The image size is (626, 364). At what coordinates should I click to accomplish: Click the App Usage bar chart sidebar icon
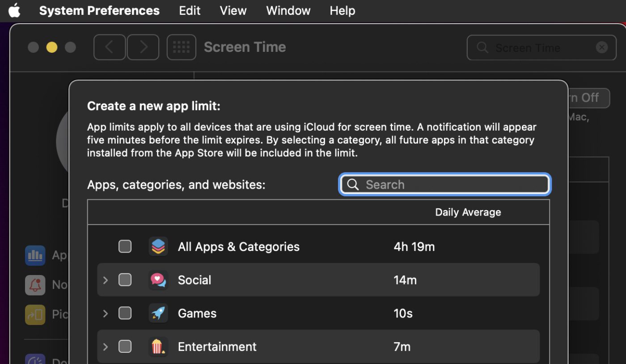(x=35, y=255)
